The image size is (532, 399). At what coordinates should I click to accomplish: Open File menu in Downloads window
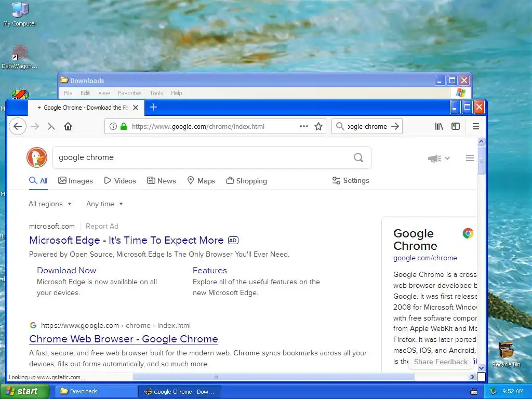(x=68, y=93)
